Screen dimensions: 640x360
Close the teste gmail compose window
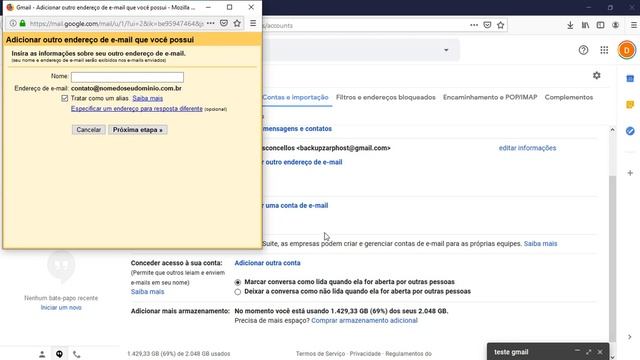point(600,351)
